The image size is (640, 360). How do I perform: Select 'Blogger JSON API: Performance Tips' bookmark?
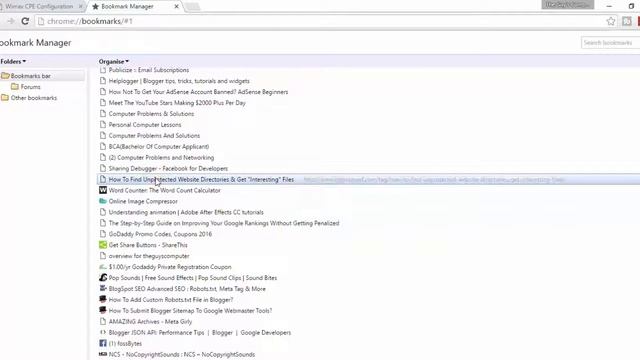(x=200, y=333)
